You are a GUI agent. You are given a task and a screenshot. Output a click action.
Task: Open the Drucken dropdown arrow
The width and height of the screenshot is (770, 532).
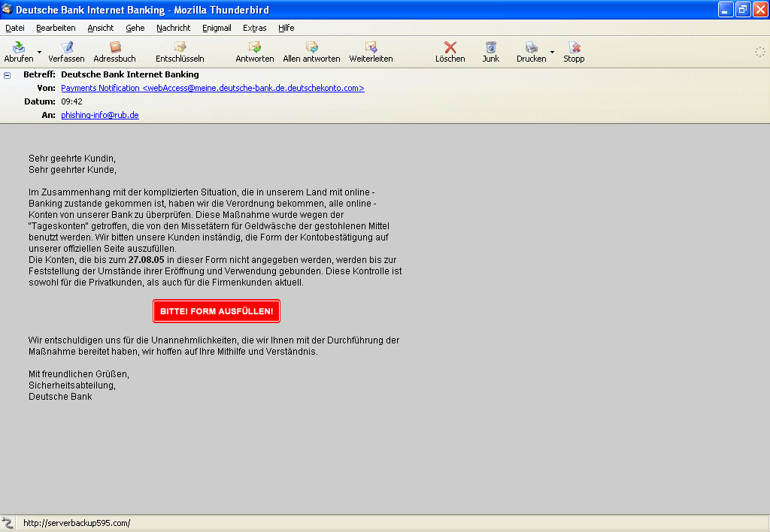[x=552, y=52]
